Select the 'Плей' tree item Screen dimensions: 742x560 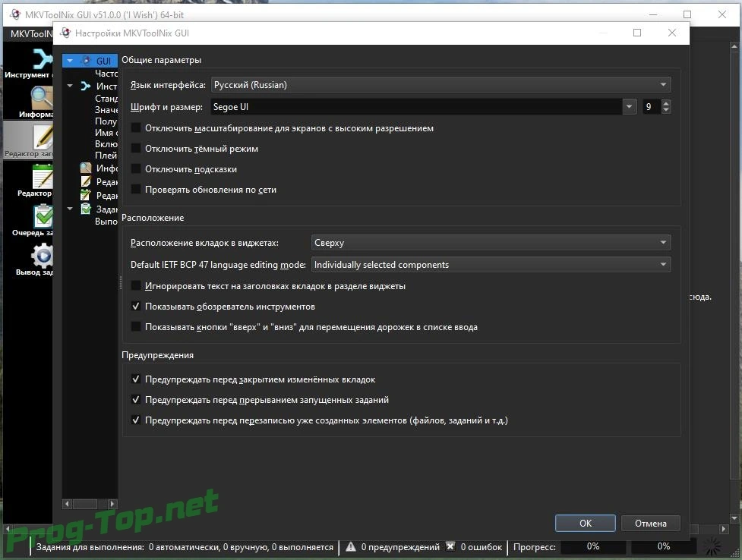(106, 155)
